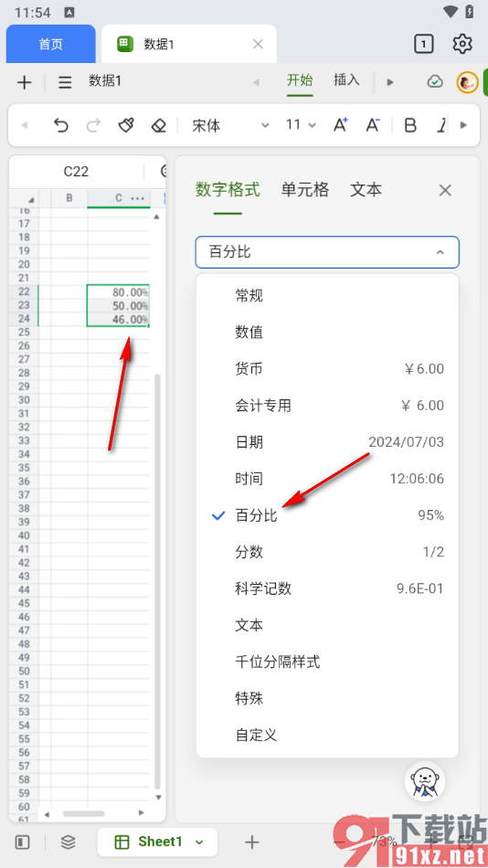Choose 科学记数 scientific format
This screenshot has height=868, width=488.
coord(327,588)
